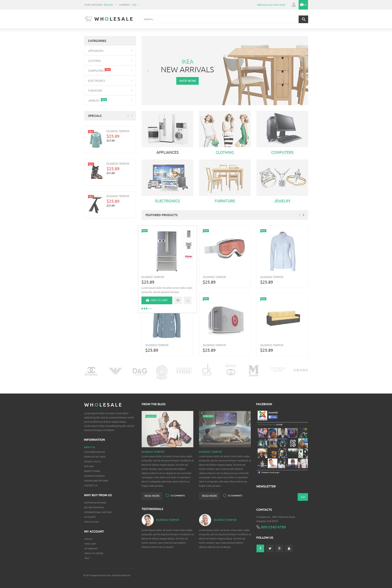The image size is (392, 588).
Task: Click READ MORE link on first blog post
Action: (152, 495)
